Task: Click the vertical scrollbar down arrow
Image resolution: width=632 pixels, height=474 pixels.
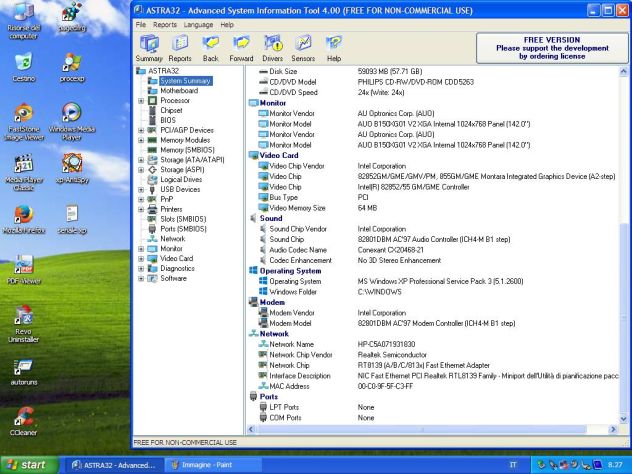Action: 623,419
